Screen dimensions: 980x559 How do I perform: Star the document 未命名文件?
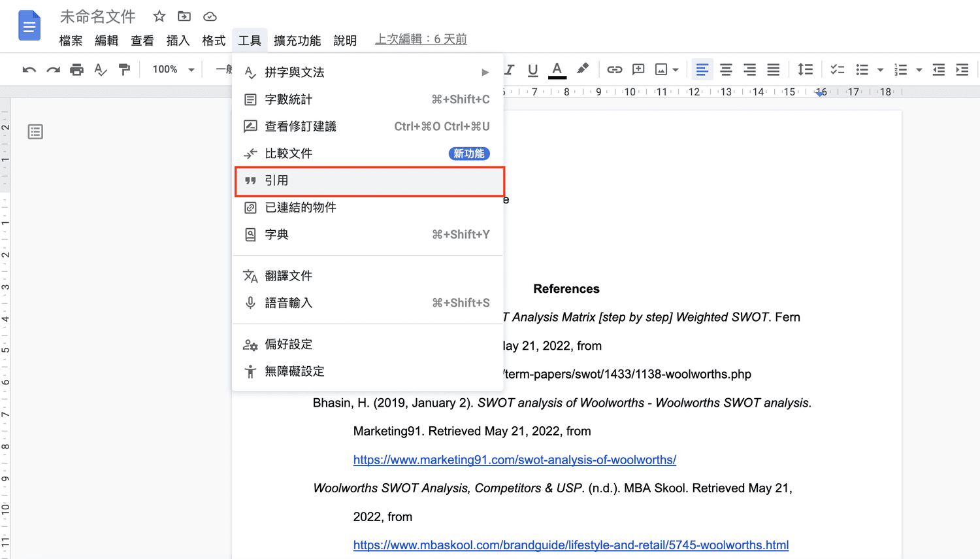(x=159, y=16)
